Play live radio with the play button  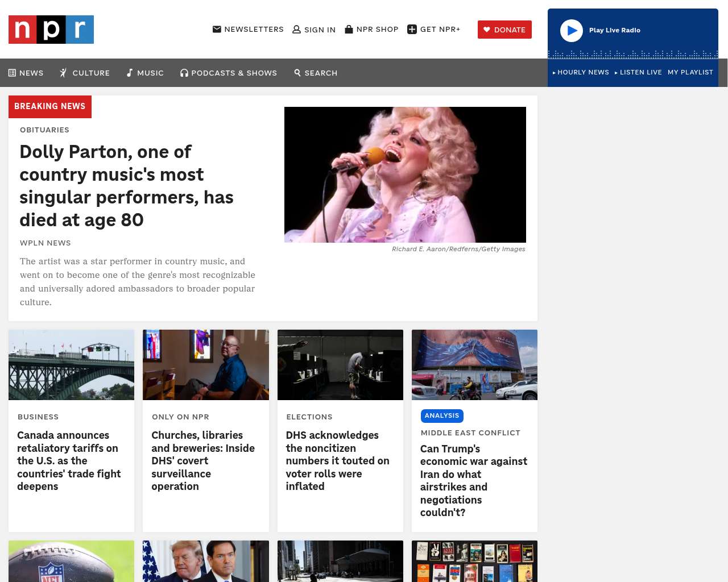tap(572, 31)
